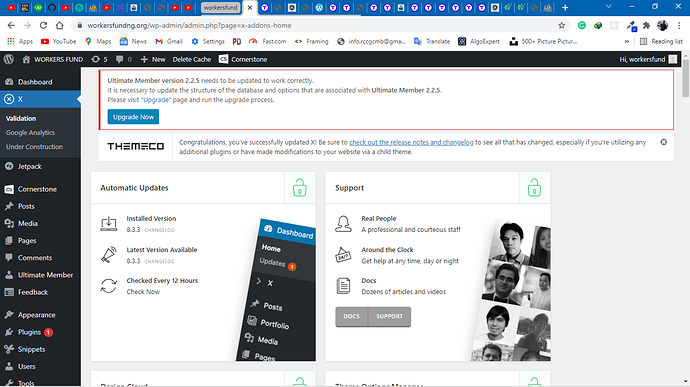Open a new browser tab
Viewport: 690px width, 387px height.
click(565, 7)
